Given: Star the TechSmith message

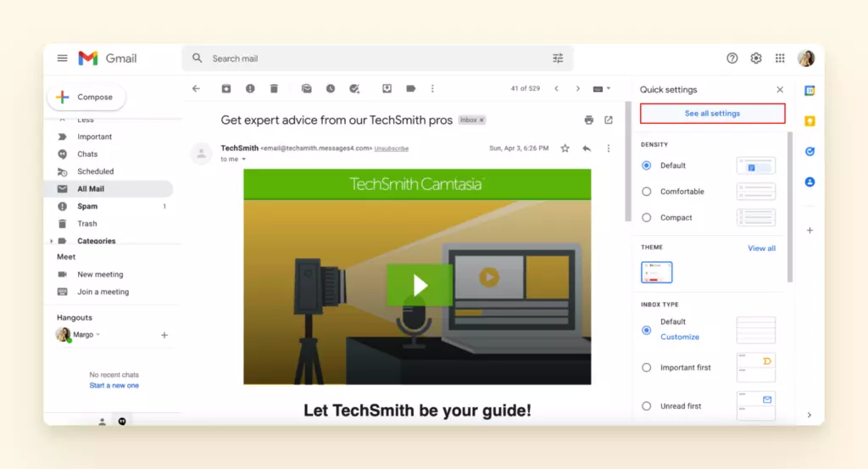Looking at the screenshot, I should pos(565,148).
